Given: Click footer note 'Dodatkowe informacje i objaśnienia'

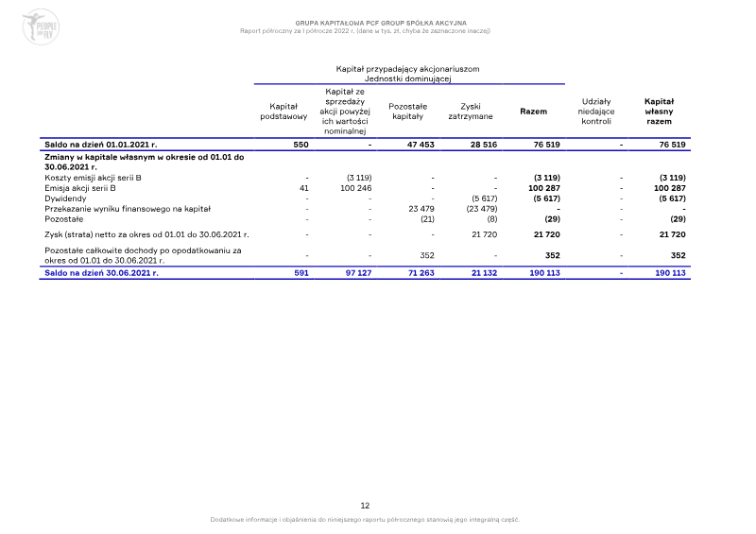Looking at the screenshot, I should 365,520.
